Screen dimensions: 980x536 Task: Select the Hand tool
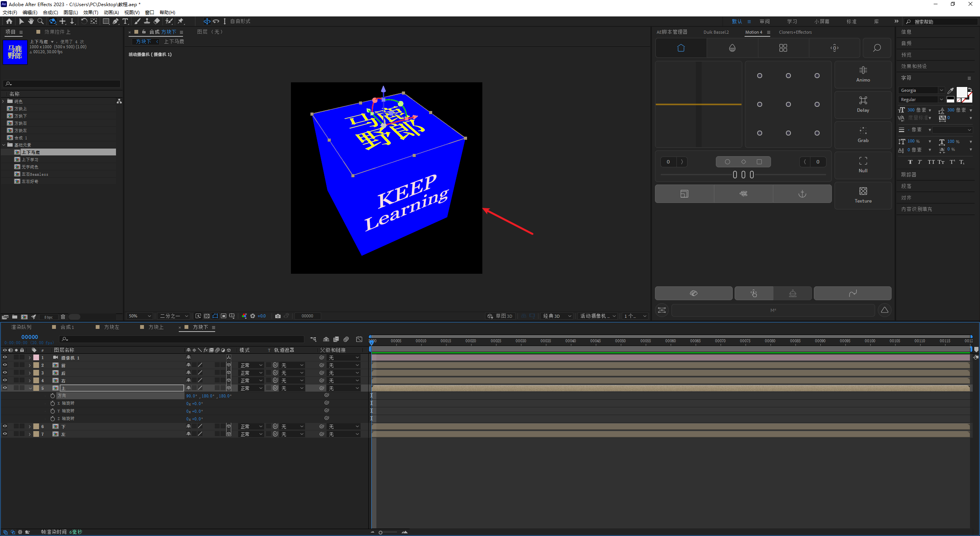tap(31, 21)
